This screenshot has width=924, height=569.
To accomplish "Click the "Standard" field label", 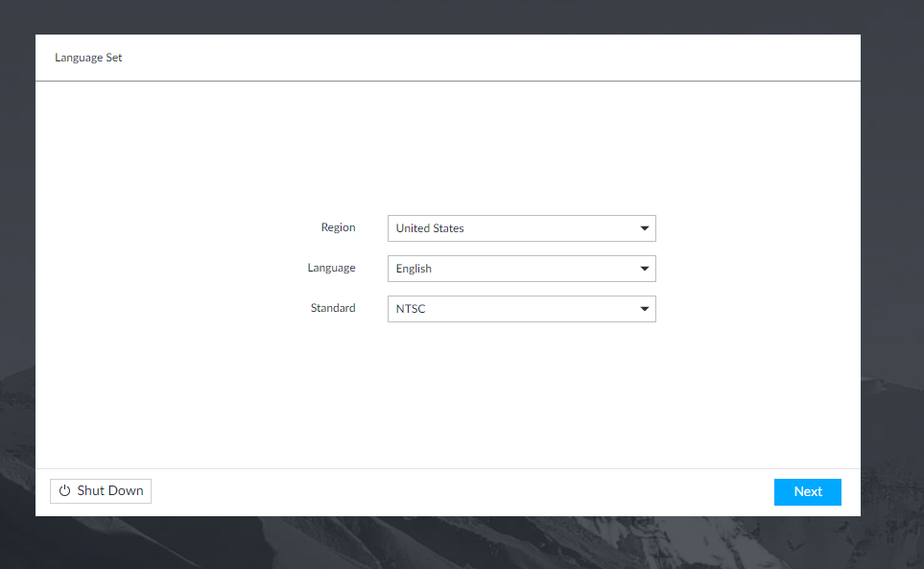I will [x=333, y=308].
